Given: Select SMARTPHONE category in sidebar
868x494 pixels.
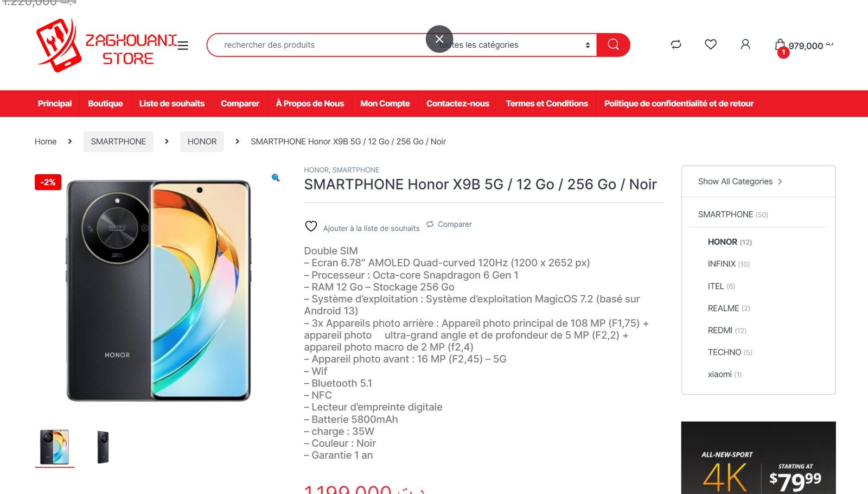Looking at the screenshot, I should tap(725, 214).
